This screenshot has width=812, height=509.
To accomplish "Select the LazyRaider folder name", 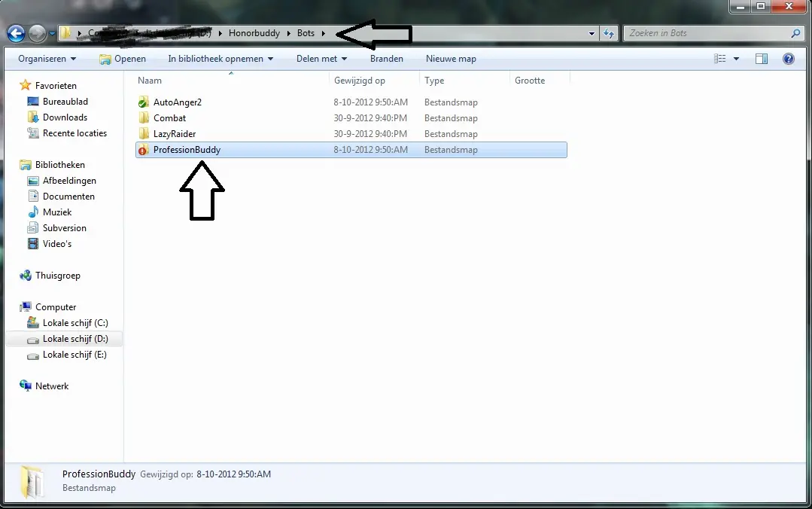I will [175, 134].
